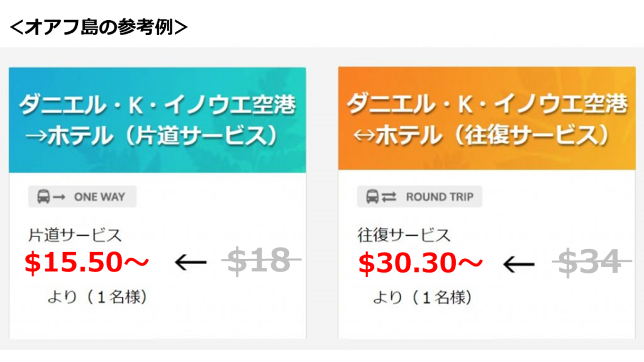
Task: Click the 片道サービス label
Action: pos(75,236)
